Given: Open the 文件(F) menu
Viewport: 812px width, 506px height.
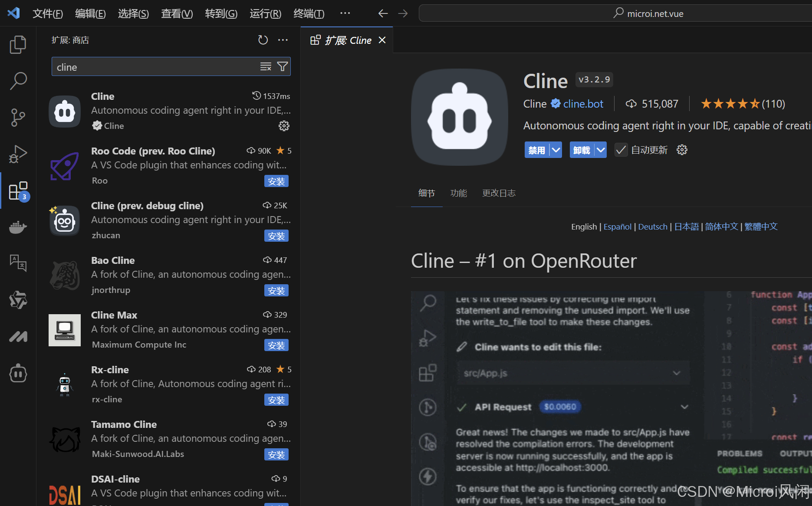Looking at the screenshot, I should click(x=48, y=13).
